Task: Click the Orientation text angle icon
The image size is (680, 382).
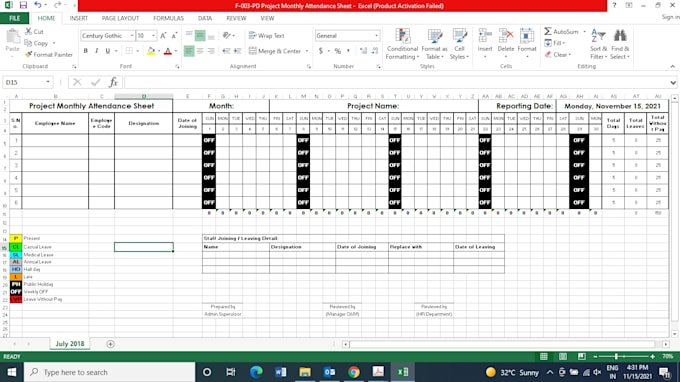Action: [226, 36]
